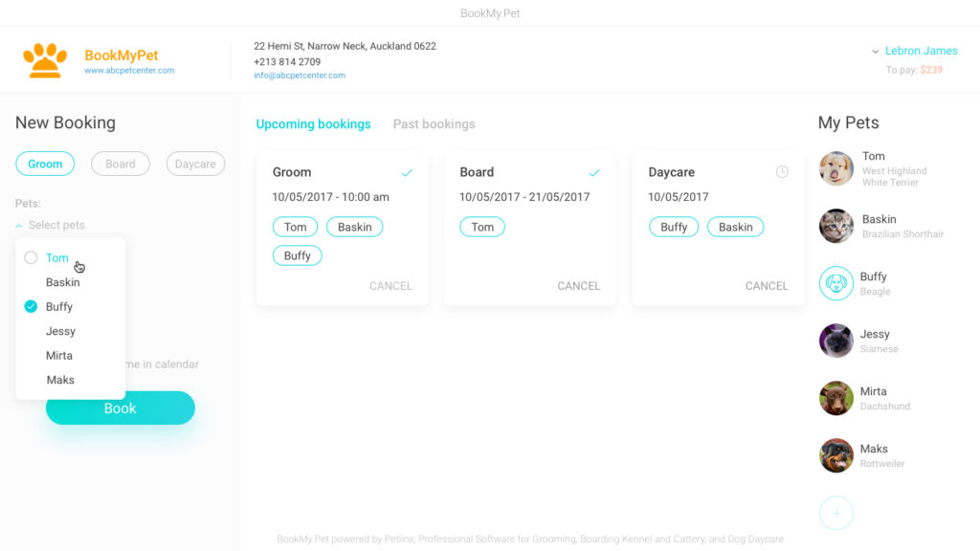980x551 pixels.
Task: Uncheck Buffy in the pets dropdown
Action: pos(31,306)
